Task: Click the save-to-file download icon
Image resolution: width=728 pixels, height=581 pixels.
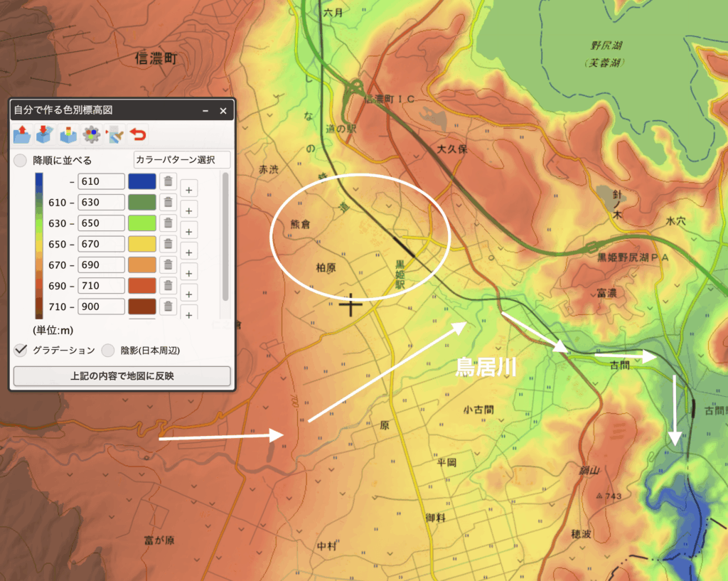Action: [45, 134]
